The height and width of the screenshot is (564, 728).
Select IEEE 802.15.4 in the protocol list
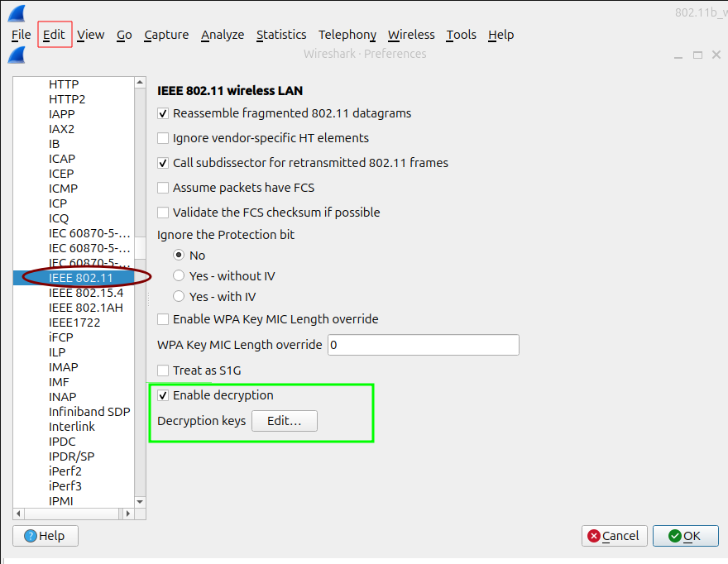[84, 292]
